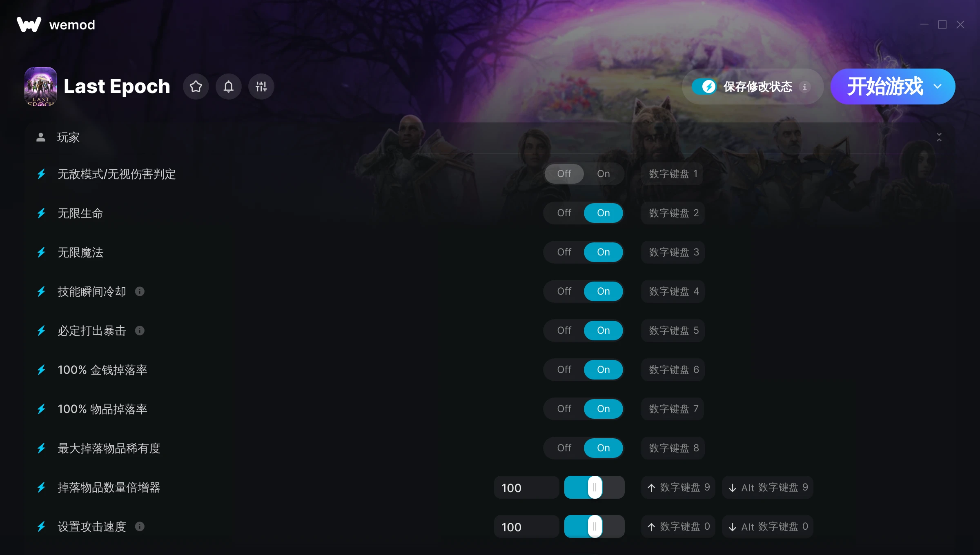Open the sliders settings icon
Image resolution: width=980 pixels, height=555 pixels.
point(261,87)
